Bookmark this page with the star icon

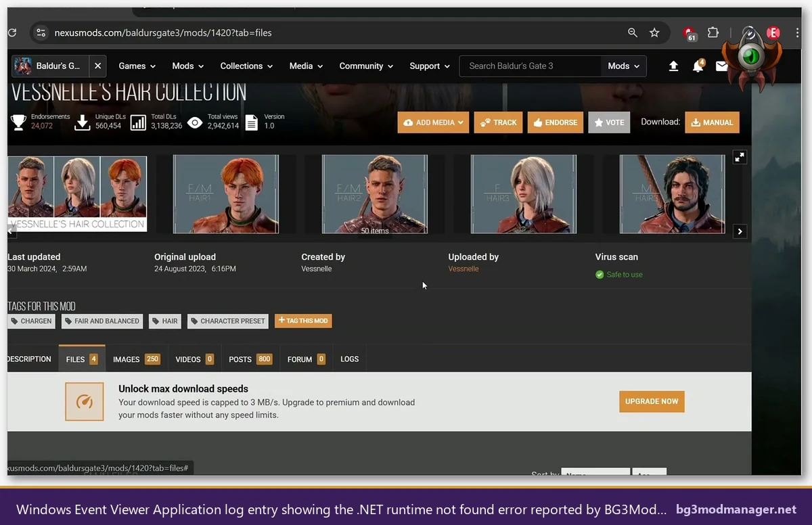654,32
